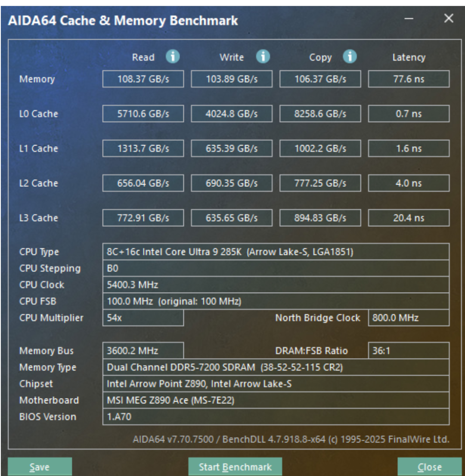Click the AIDA64 version footer text

291,439
